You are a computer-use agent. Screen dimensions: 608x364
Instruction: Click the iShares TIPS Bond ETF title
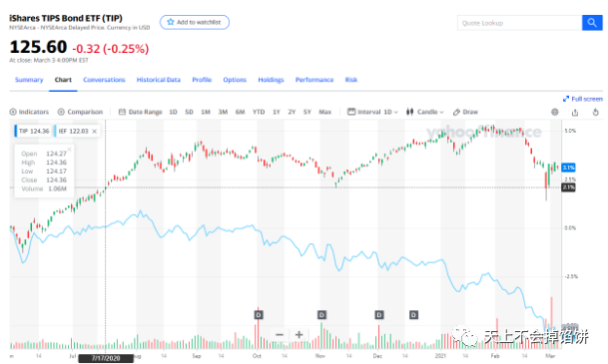66,18
